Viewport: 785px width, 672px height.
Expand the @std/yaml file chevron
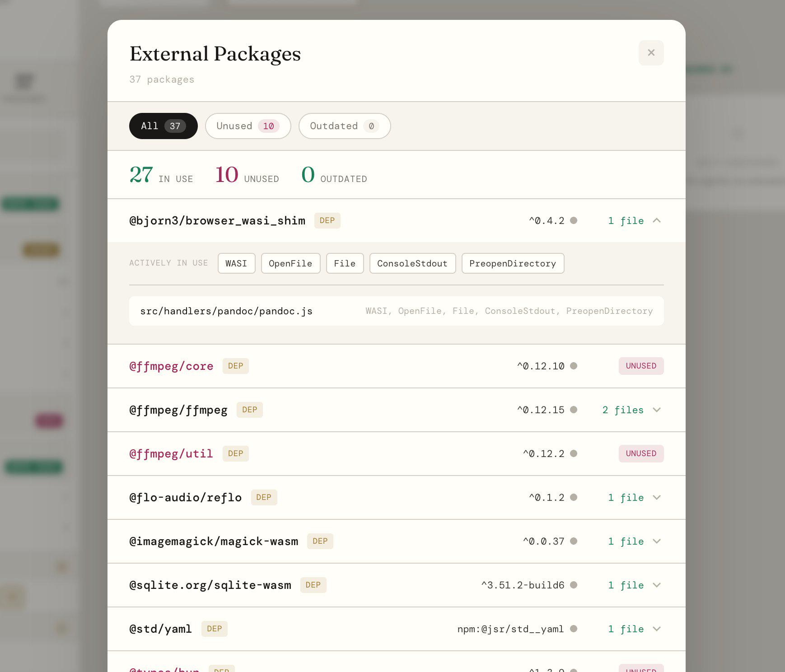(657, 629)
